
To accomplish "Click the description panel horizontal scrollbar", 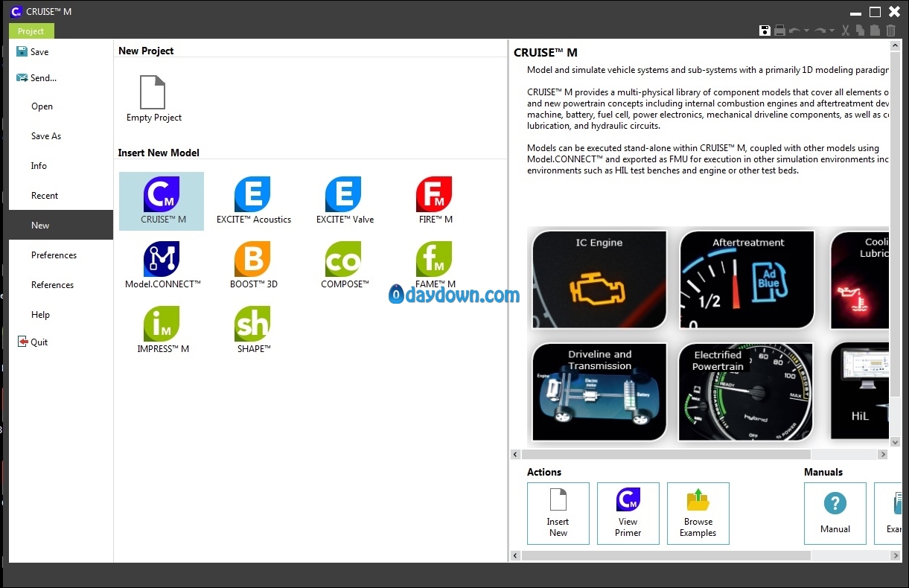I will click(x=666, y=454).
